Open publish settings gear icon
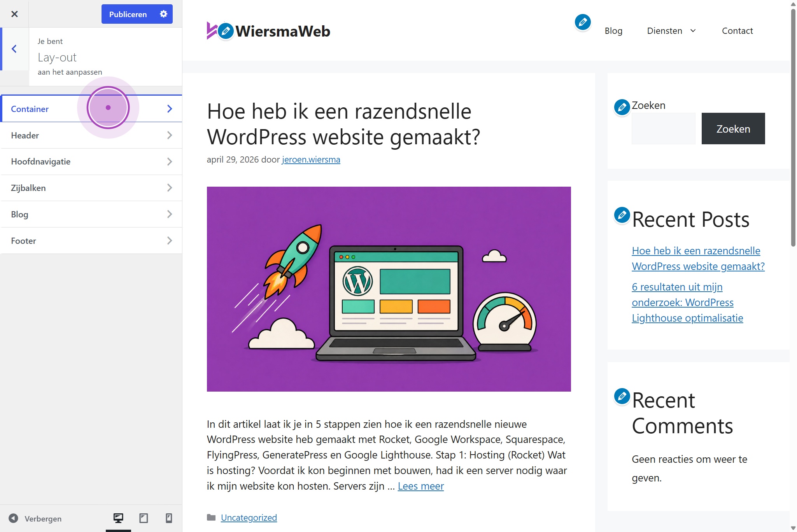Screen dimensions: 797x532 pyautogui.click(x=164, y=14)
